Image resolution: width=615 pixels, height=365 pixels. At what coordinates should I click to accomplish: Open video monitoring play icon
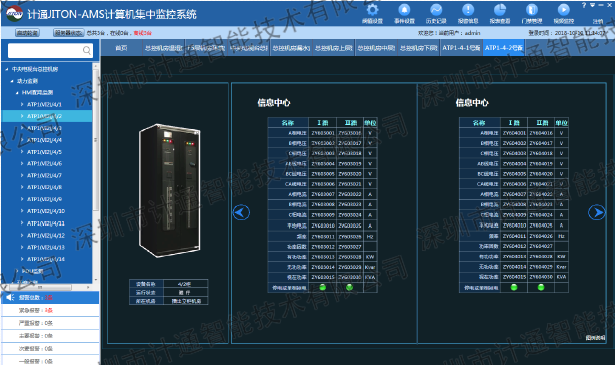coord(564,10)
